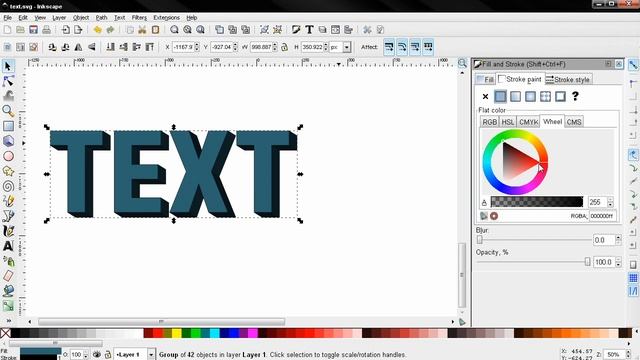640x360 pixels.
Task: Select Flat color paint option
Action: click(500, 97)
